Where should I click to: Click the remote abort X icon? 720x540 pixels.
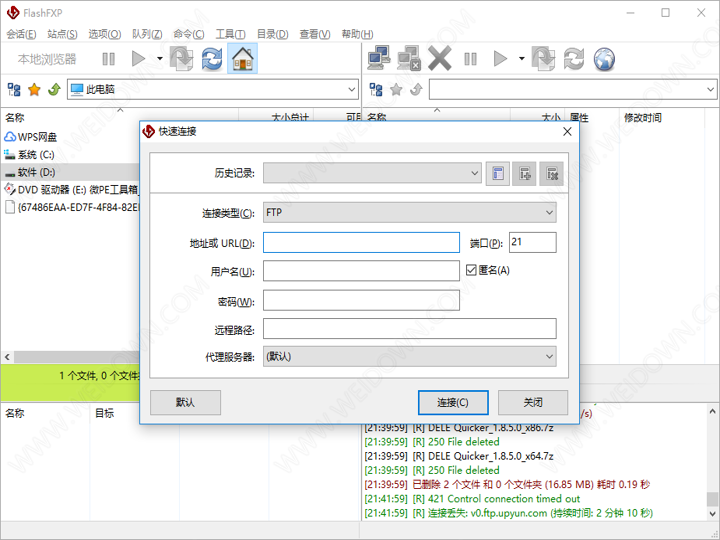[x=439, y=58]
